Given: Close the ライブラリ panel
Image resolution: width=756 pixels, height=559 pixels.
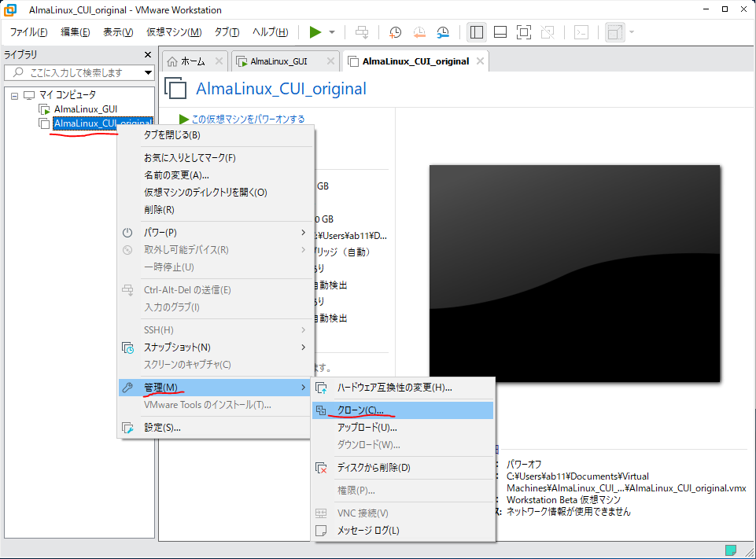Looking at the screenshot, I should pyautogui.click(x=148, y=54).
